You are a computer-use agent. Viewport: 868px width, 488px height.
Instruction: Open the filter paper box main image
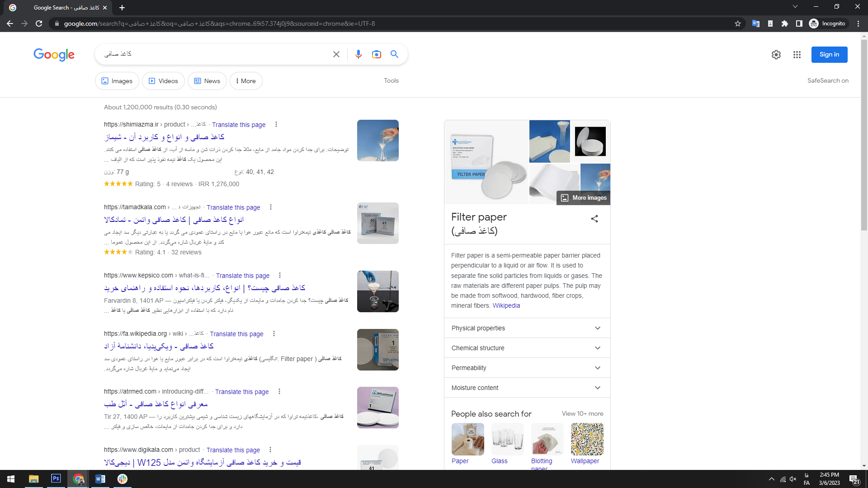(486, 162)
